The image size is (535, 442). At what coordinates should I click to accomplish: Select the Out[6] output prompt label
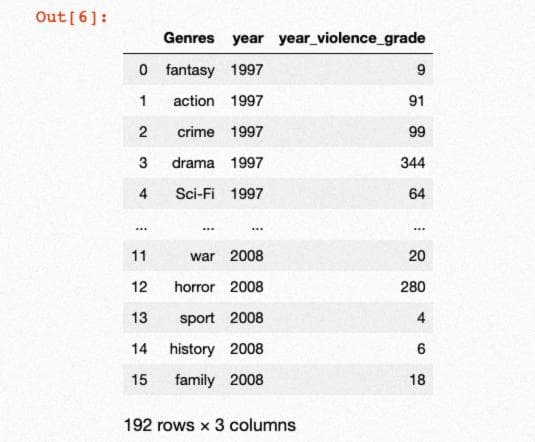pyautogui.click(x=71, y=17)
